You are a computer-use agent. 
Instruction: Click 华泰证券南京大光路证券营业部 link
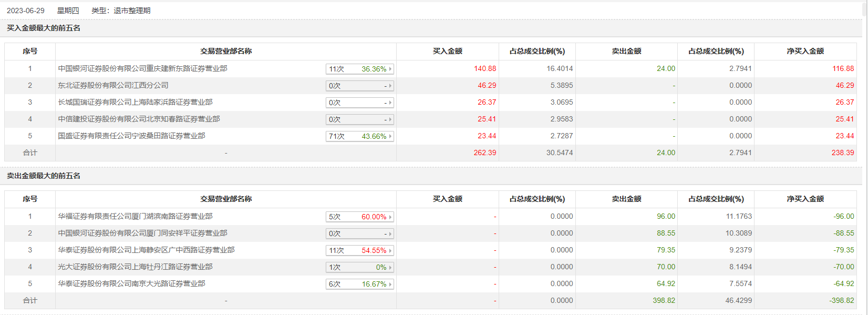click(131, 283)
